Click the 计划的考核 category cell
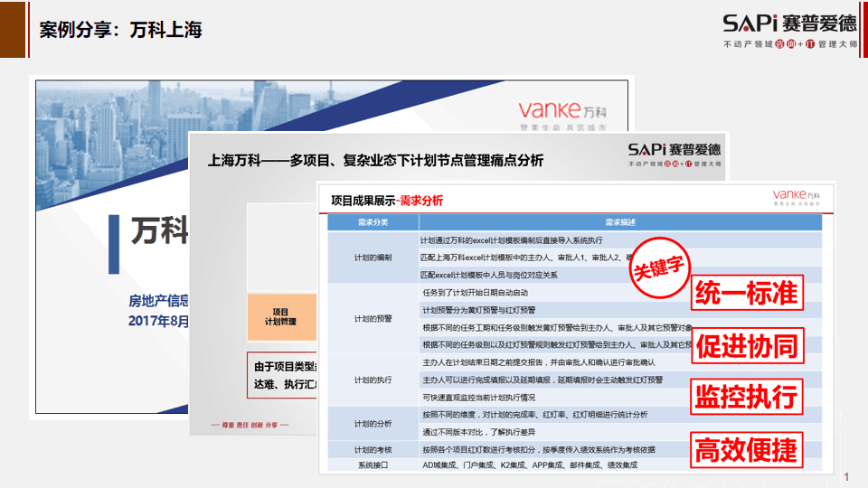The width and height of the screenshot is (868, 488). pos(373,450)
